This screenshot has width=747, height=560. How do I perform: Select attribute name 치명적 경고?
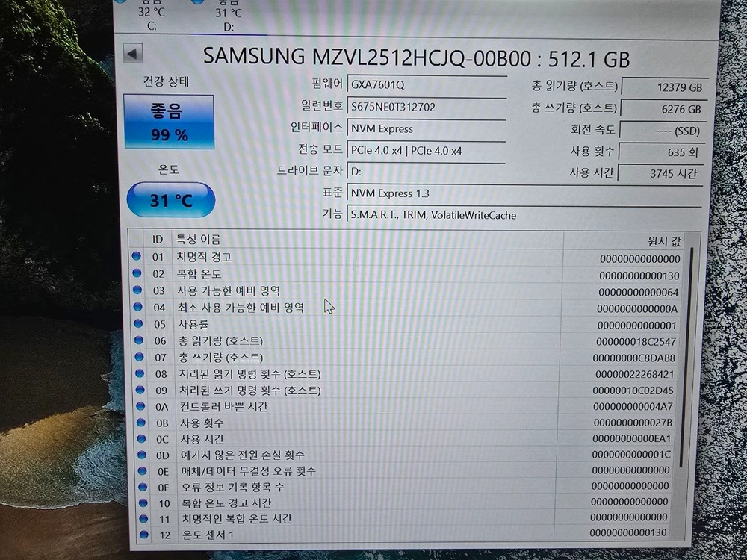[x=205, y=257]
